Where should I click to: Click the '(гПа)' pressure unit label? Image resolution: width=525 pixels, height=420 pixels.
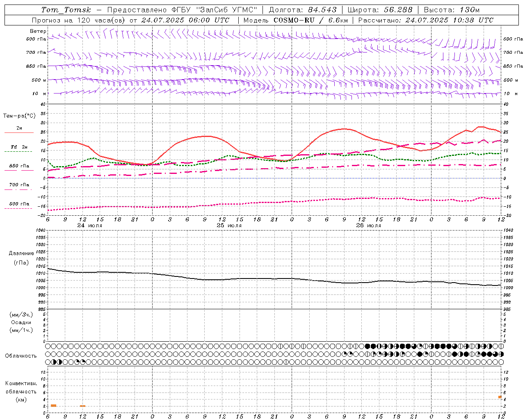click(x=21, y=262)
